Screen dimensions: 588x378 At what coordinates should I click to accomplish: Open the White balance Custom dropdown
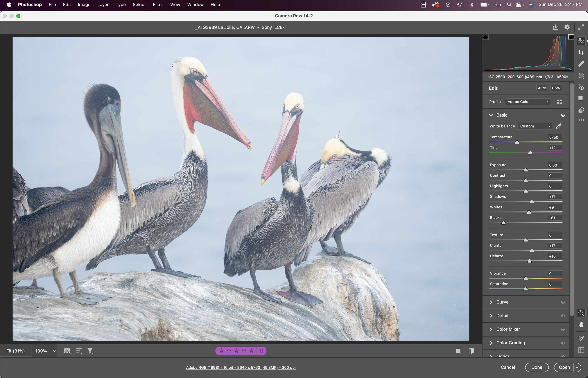[535, 126]
